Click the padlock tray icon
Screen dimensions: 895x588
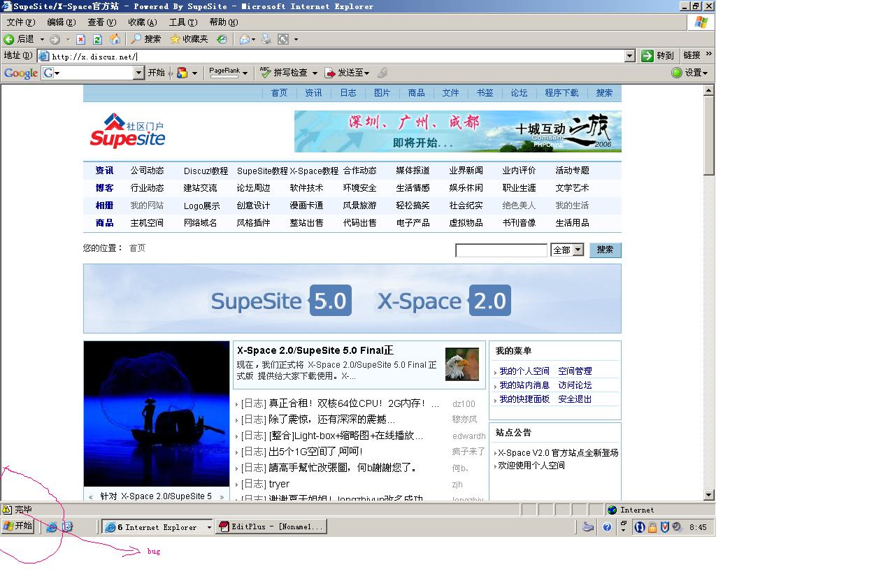652,527
